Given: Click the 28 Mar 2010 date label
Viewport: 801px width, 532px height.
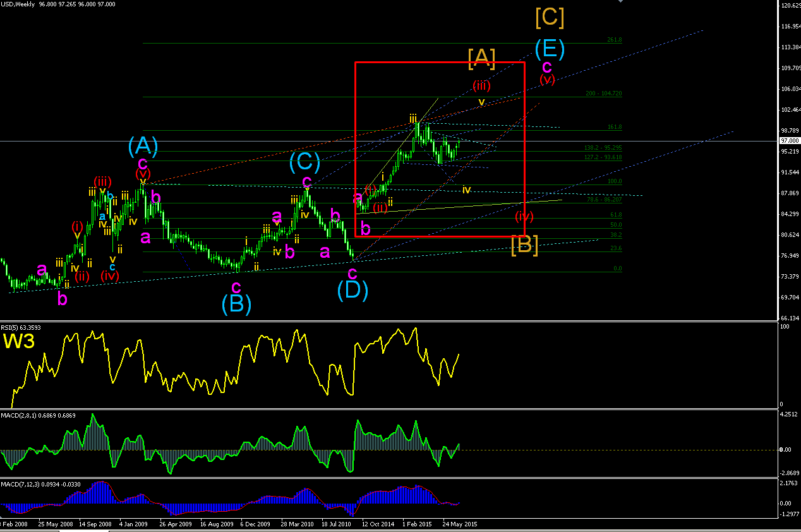Looking at the screenshot, I should coord(297,524).
